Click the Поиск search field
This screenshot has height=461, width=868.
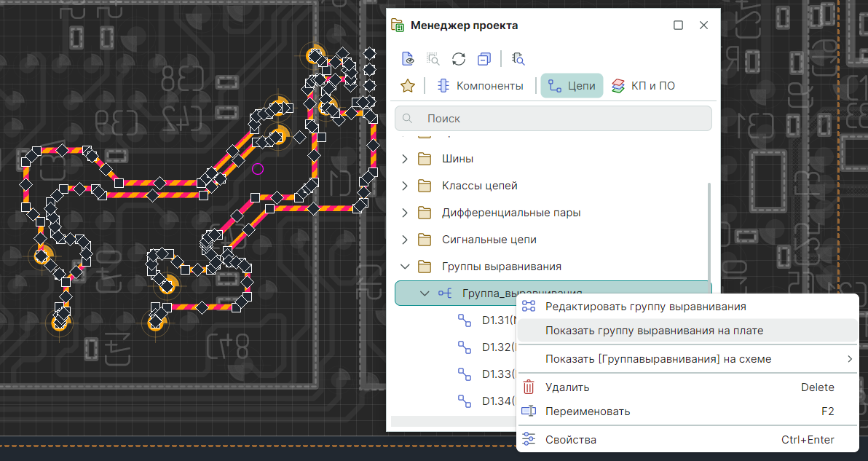(x=553, y=119)
